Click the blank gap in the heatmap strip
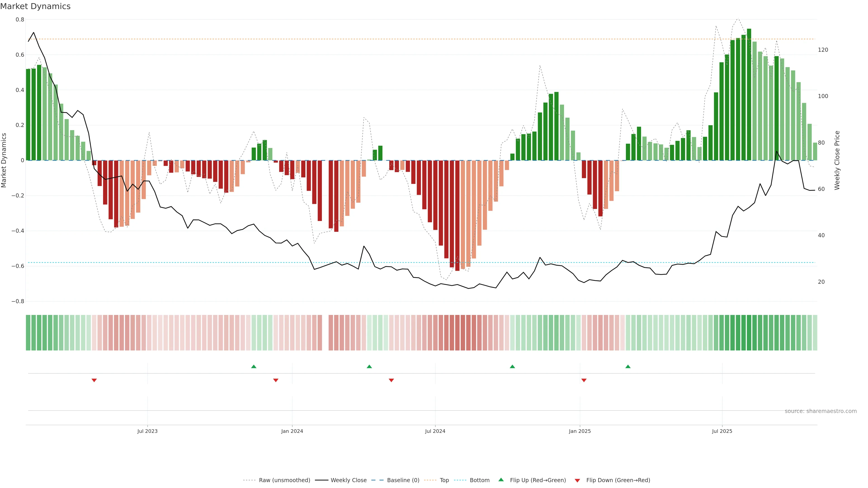The width and height of the screenshot is (868, 488). click(325, 333)
